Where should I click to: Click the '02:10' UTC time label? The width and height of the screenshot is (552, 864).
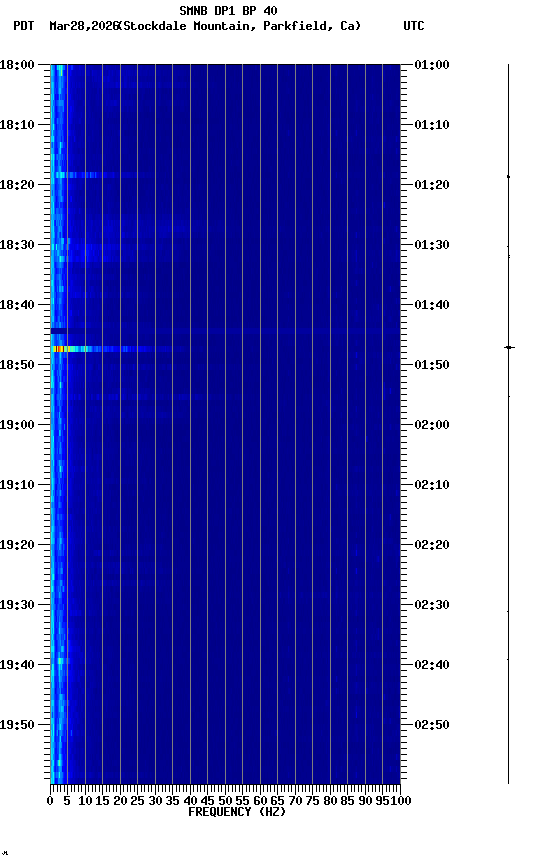click(x=432, y=485)
